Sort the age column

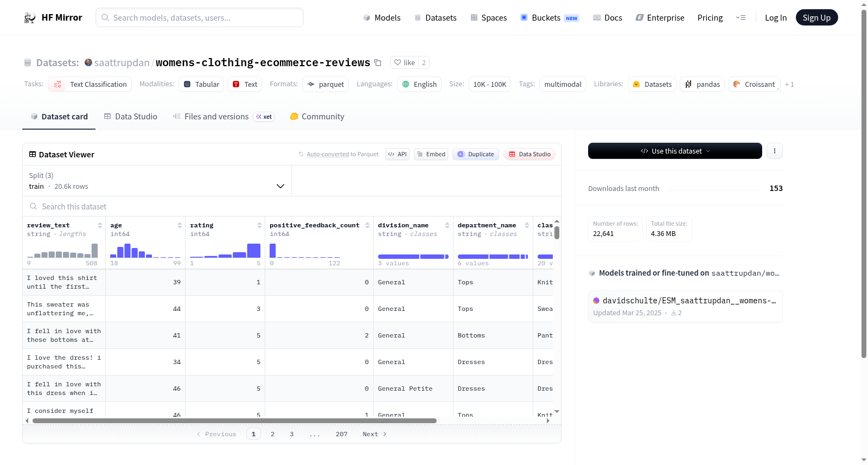coord(180,225)
